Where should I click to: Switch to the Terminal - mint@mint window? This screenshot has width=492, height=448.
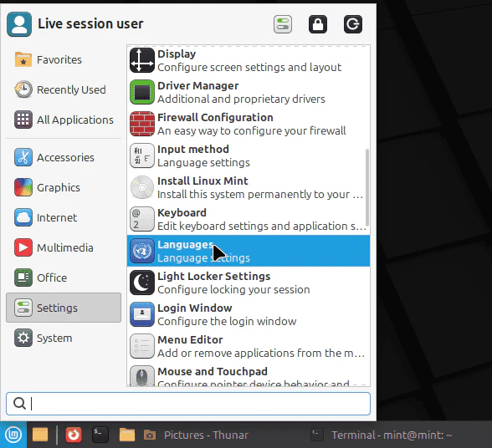coord(382,435)
